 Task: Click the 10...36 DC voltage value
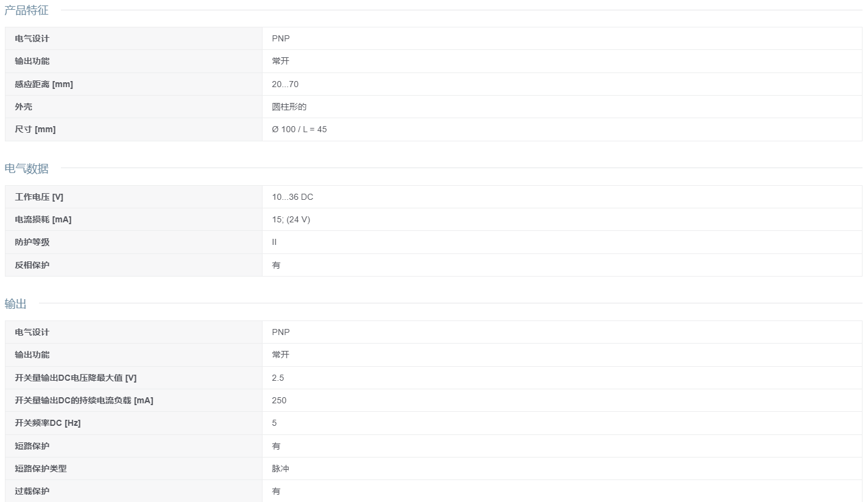point(293,197)
